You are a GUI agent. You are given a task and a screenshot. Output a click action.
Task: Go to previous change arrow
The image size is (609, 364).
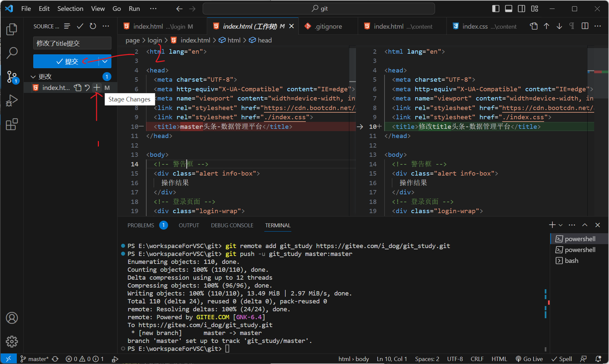(x=547, y=26)
